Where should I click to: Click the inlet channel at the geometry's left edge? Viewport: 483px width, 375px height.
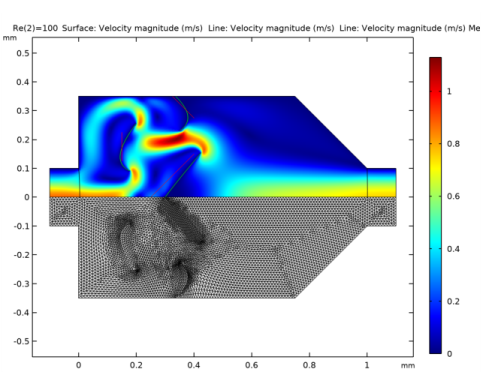tap(64, 183)
